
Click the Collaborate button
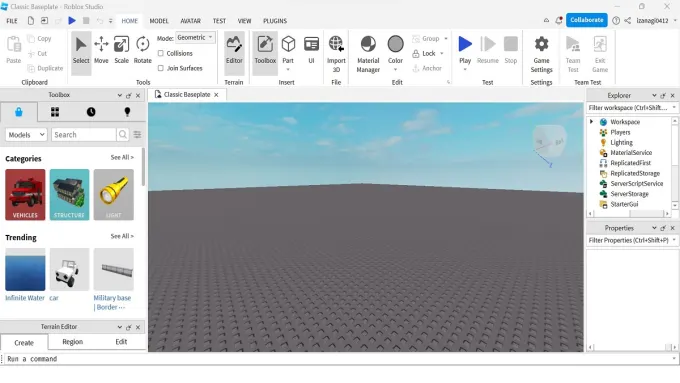[587, 20]
